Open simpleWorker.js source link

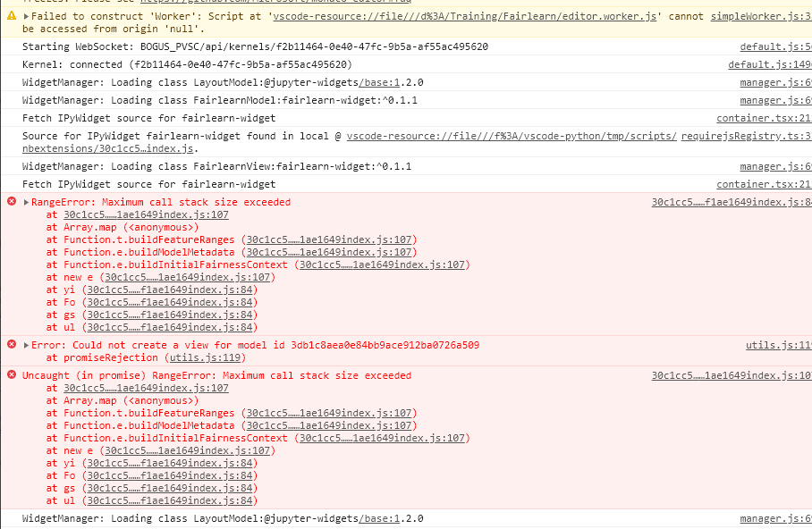[761, 17]
